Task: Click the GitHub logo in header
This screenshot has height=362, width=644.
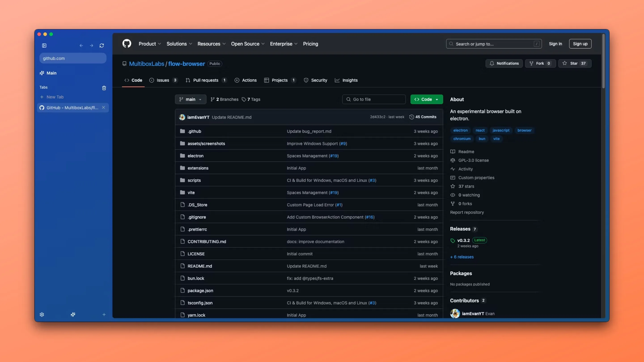Action: click(127, 44)
